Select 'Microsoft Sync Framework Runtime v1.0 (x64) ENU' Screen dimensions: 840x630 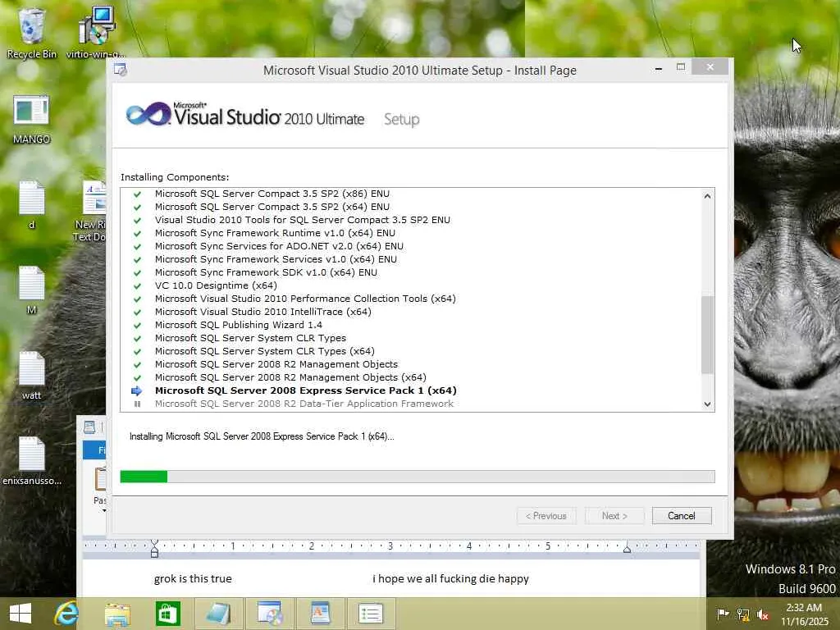(x=275, y=233)
